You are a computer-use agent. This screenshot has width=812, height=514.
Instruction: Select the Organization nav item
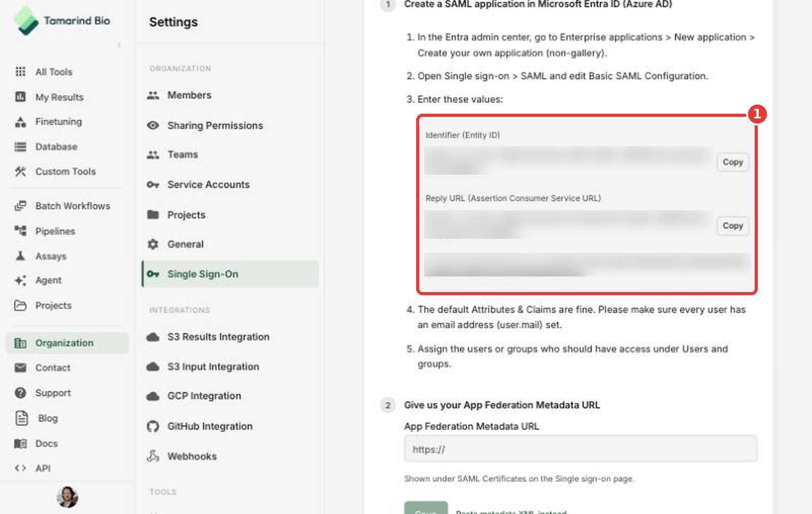67,343
